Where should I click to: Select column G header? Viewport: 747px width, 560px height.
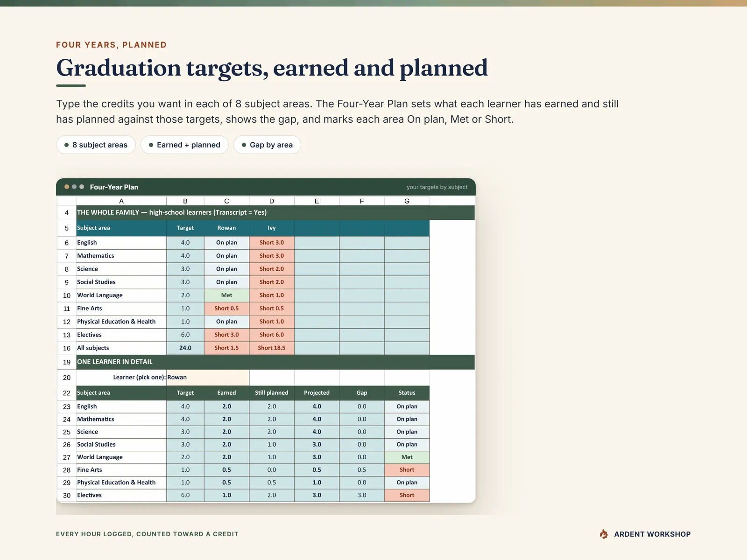tap(407, 201)
